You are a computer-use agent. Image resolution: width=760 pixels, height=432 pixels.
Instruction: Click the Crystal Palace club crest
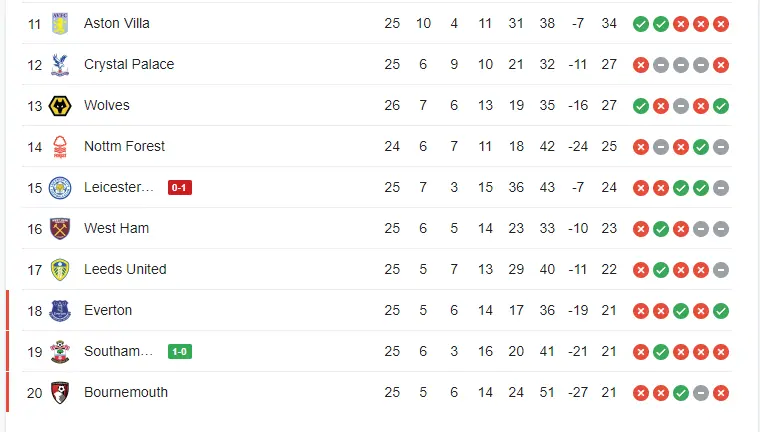(61, 64)
